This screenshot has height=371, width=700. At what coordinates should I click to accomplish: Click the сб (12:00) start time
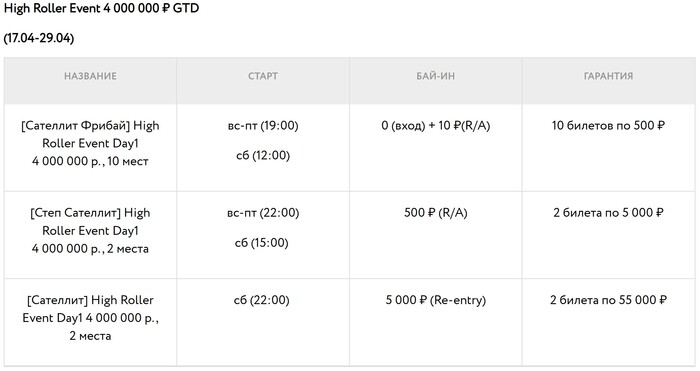[263, 155]
